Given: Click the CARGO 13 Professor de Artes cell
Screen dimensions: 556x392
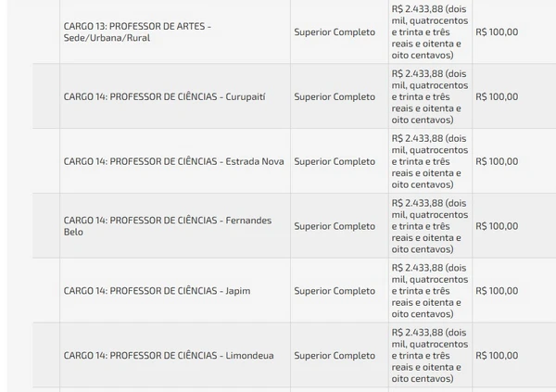Looking at the screenshot, I should click(x=137, y=32).
